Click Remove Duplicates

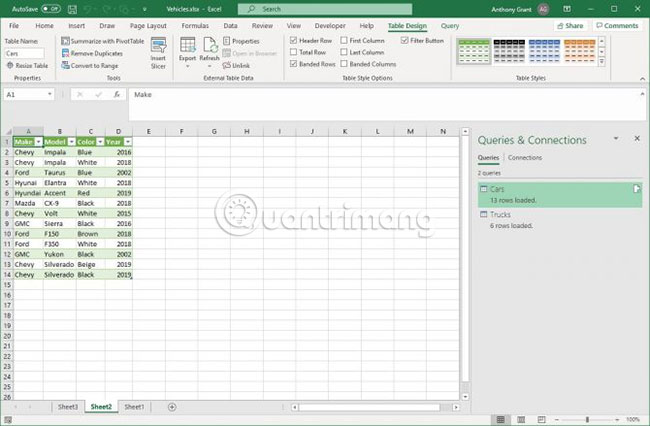[92, 53]
